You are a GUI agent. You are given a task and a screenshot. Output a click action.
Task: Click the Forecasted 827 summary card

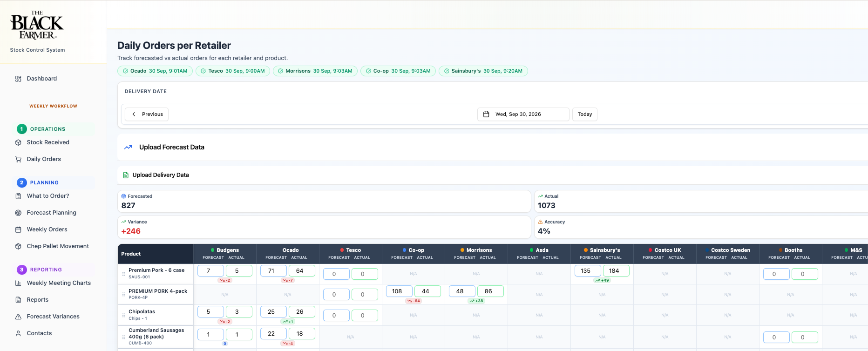point(324,202)
